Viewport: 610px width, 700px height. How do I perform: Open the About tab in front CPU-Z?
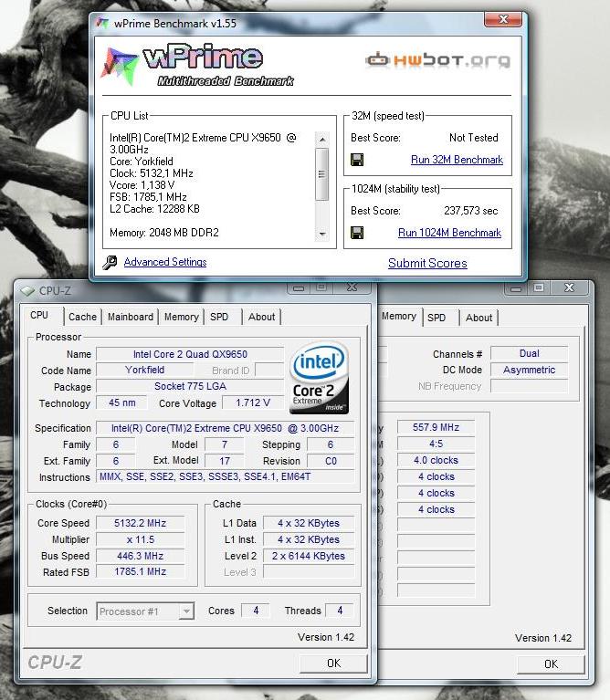pyautogui.click(x=262, y=317)
